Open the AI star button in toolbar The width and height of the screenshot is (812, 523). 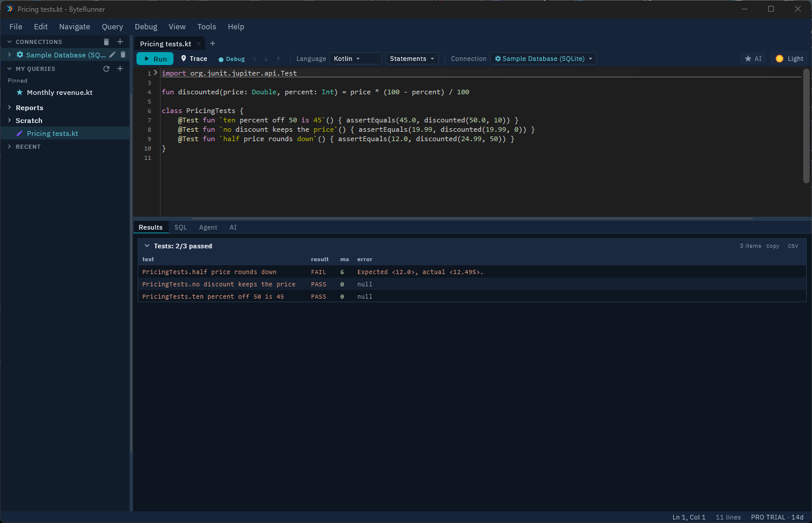[753, 59]
